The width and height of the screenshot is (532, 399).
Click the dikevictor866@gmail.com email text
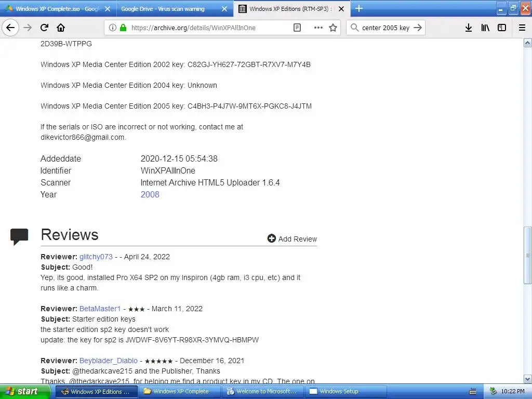[x=83, y=137]
